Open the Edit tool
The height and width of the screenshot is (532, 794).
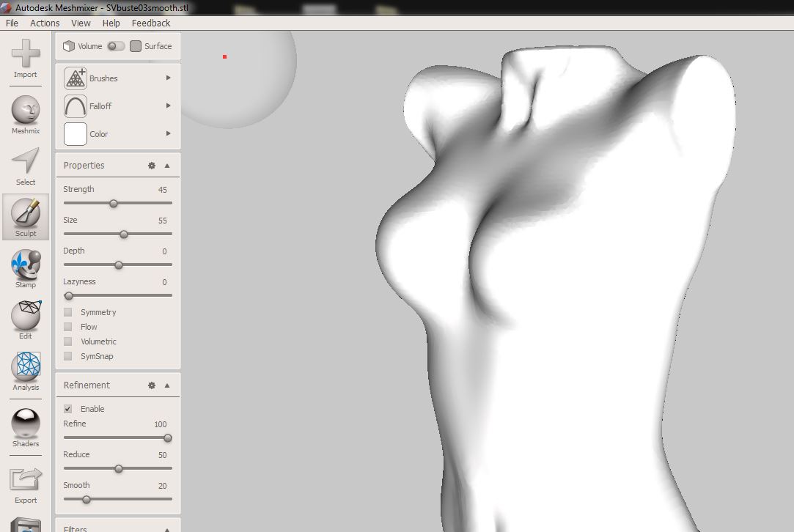(x=26, y=315)
